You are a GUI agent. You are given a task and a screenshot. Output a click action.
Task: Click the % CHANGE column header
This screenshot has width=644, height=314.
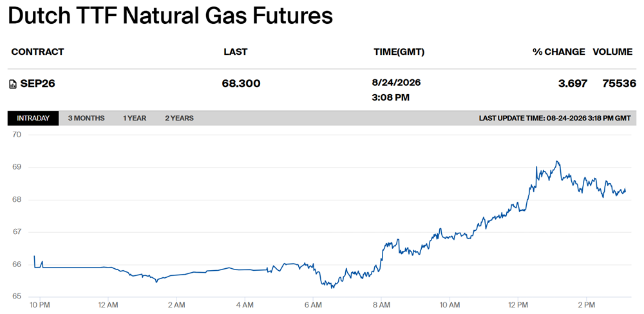tap(559, 52)
